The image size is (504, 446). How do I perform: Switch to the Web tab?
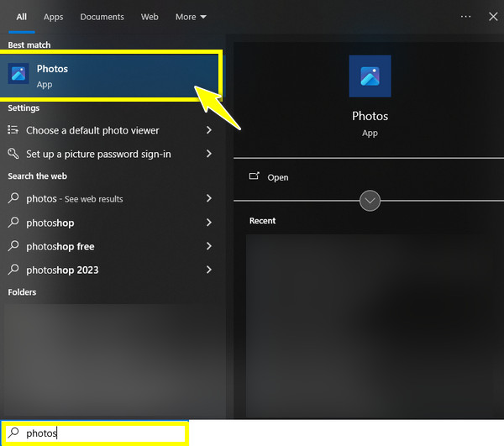[150, 17]
